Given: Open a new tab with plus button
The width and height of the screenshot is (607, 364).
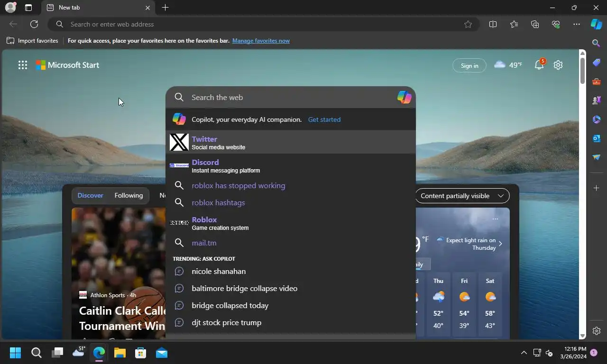Looking at the screenshot, I should [x=165, y=8].
